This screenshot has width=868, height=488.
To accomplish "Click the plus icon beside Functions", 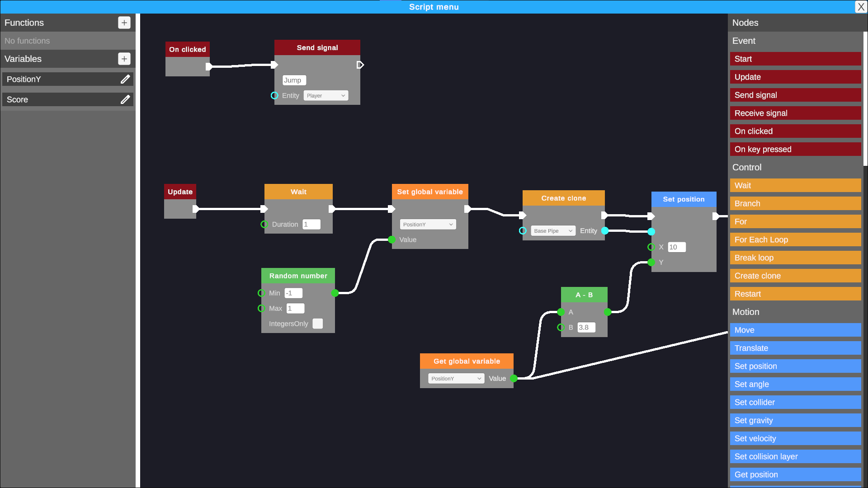I will tap(124, 23).
